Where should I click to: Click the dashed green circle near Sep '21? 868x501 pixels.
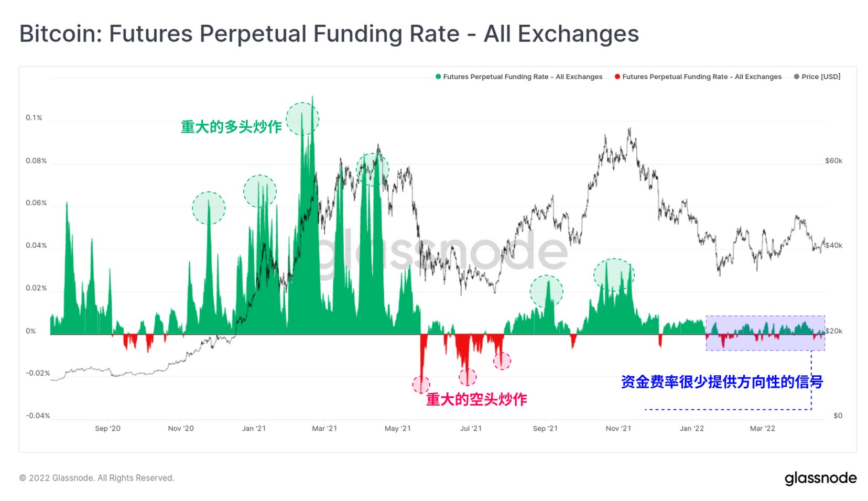[x=546, y=292]
